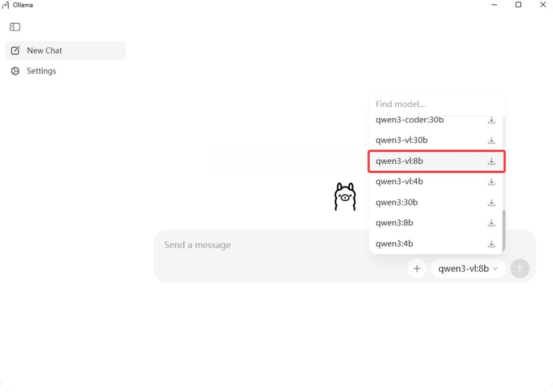Toggle the sidebar panel icon
The image size is (553, 392).
point(15,27)
